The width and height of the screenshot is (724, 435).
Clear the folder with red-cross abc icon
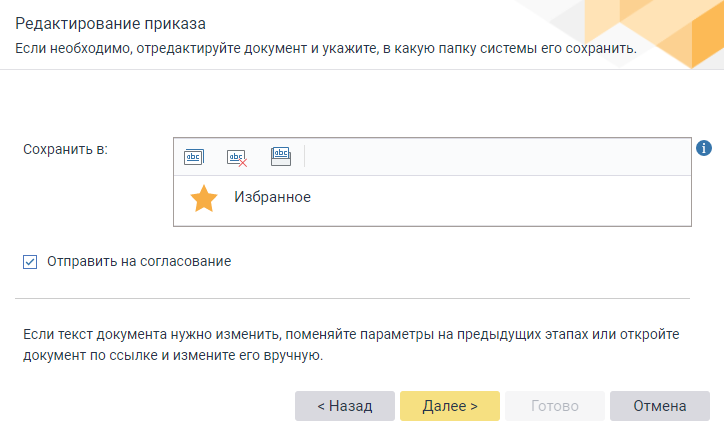click(x=237, y=157)
